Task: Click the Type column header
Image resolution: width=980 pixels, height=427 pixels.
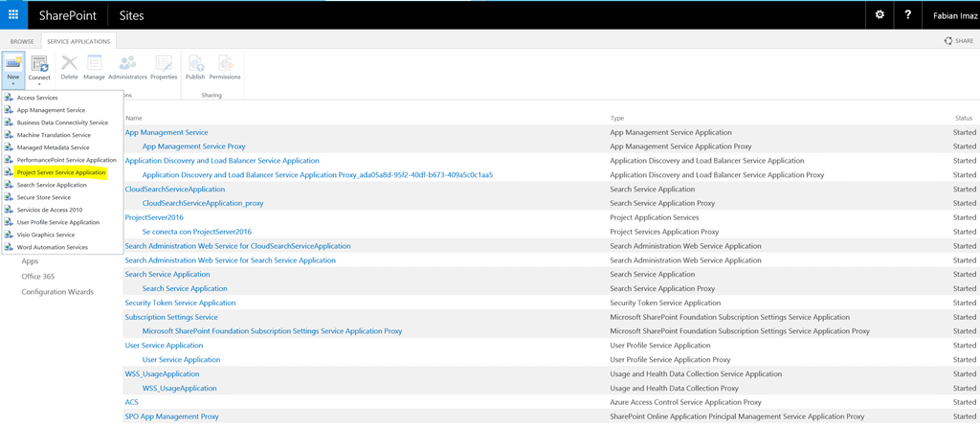Action: tap(617, 118)
